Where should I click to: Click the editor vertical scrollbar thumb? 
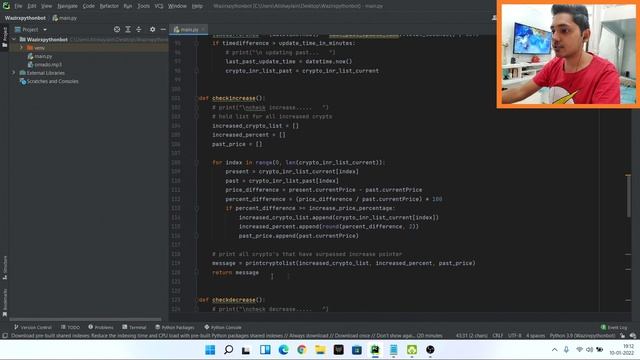pyautogui.click(x=628, y=196)
